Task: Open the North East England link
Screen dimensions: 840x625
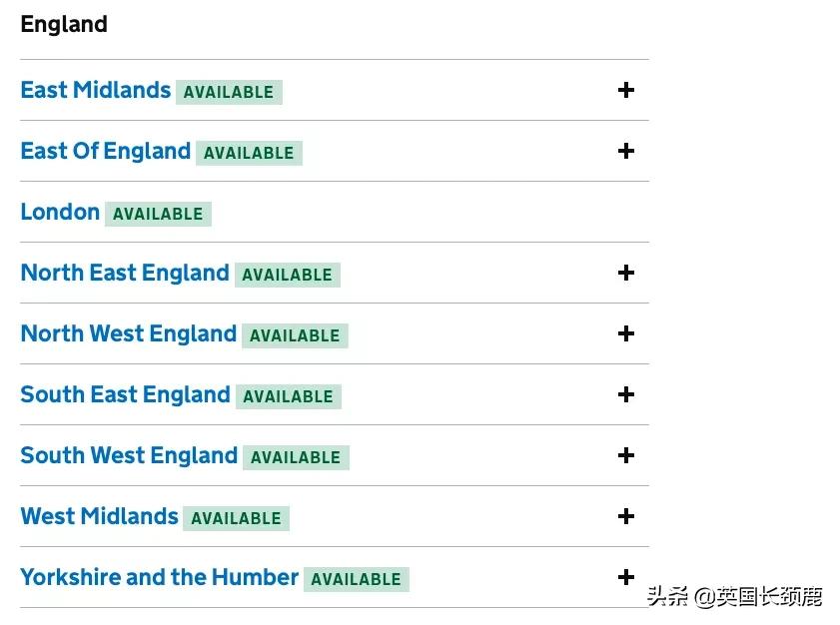Action: coord(125,273)
